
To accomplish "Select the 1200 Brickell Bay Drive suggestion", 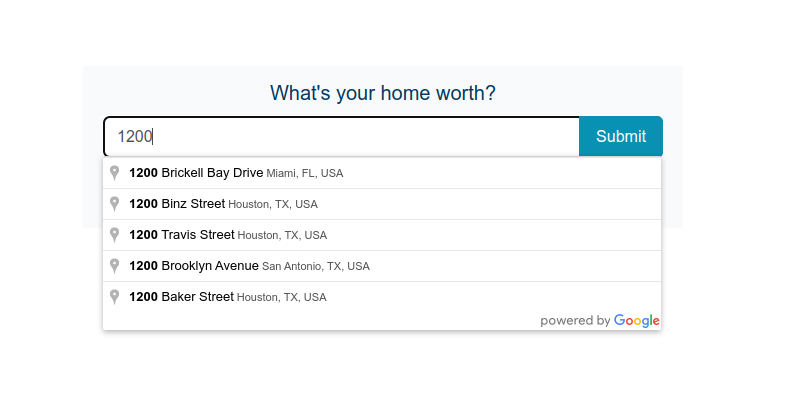I will 196,173.
